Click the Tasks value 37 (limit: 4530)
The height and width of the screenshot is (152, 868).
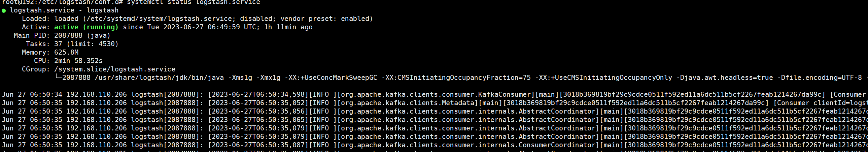[x=86, y=44]
